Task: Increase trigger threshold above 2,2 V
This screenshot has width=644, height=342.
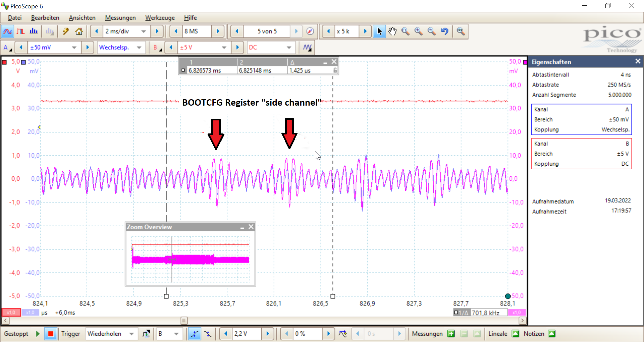Action: point(268,334)
